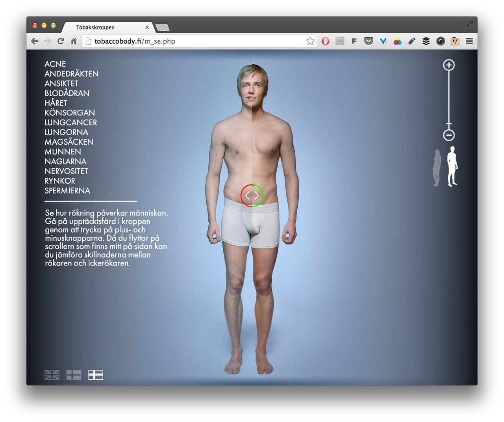Viewport: 504px width, 422px height.
Task: Switch to the female body silhouette
Action: pyautogui.click(x=437, y=168)
